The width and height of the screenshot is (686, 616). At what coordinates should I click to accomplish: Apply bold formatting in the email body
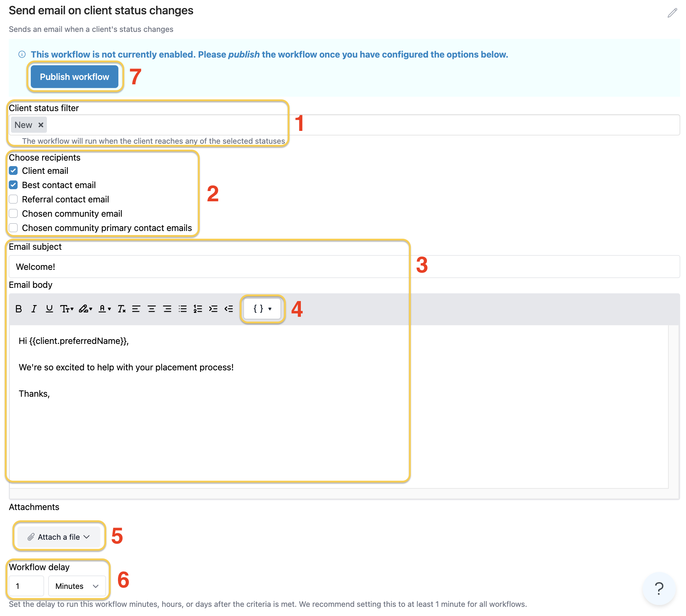point(19,309)
